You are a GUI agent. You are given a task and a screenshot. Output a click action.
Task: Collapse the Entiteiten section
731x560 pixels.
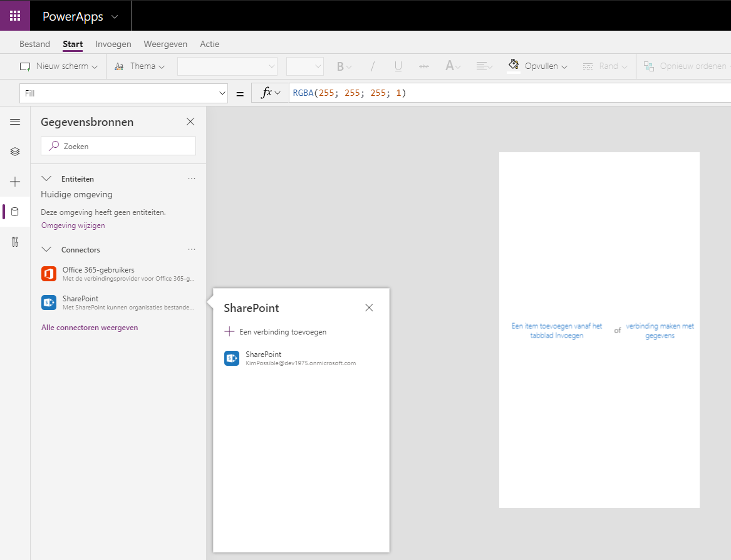tap(46, 179)
